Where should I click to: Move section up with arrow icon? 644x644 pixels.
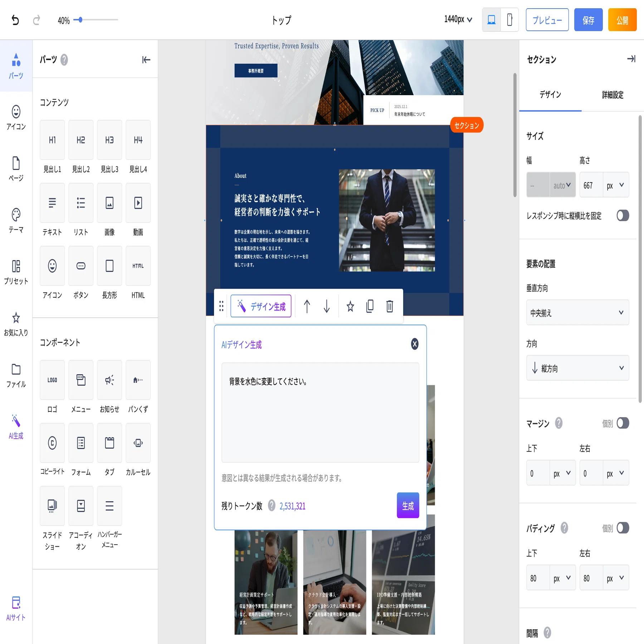tap(307, 306)
